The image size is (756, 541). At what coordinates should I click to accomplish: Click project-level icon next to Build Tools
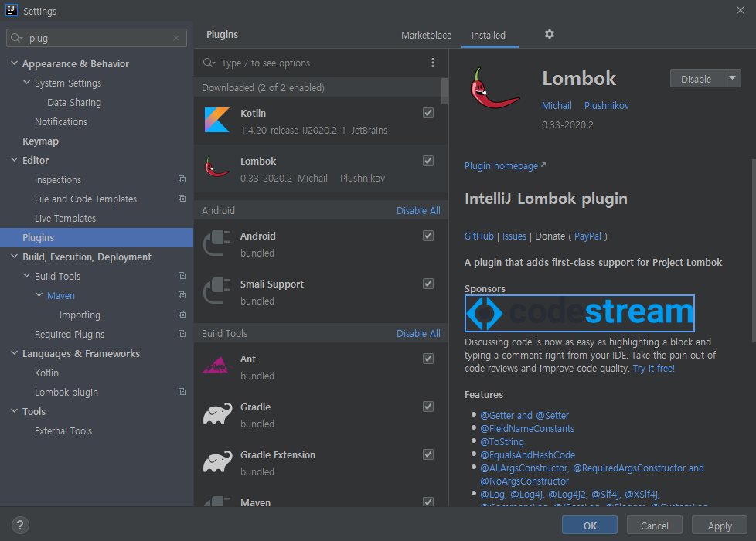pyautogui.click(x=182, y=276)
